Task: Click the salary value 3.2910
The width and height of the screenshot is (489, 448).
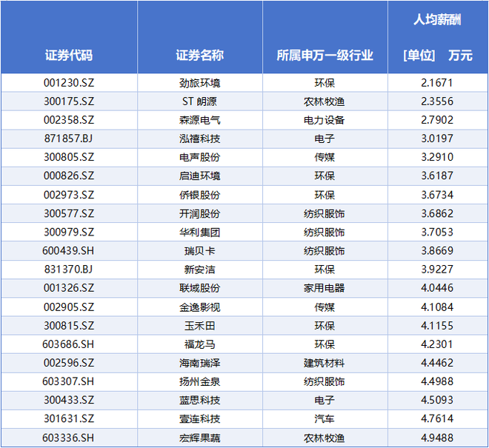Action: coord(437,157)
